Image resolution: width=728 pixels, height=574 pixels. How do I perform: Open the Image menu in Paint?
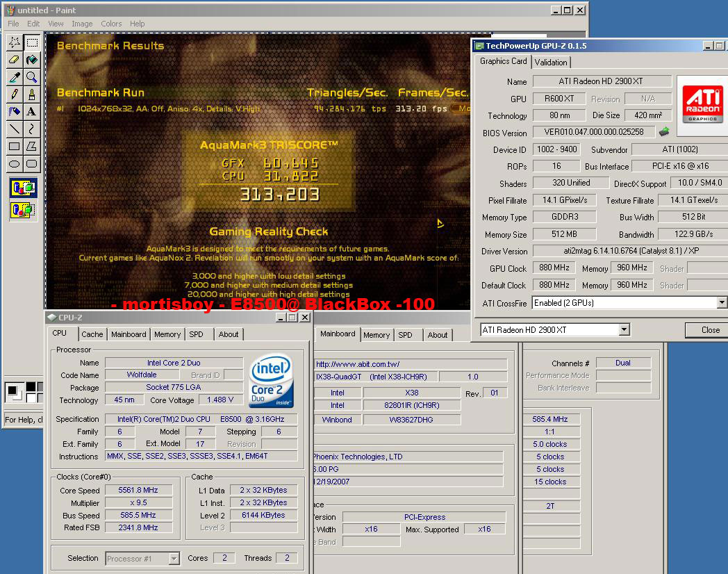tap(82, 24)
